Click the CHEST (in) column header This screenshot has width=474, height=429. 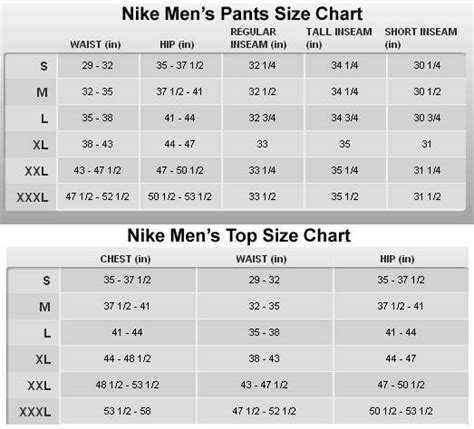point(125,259)
